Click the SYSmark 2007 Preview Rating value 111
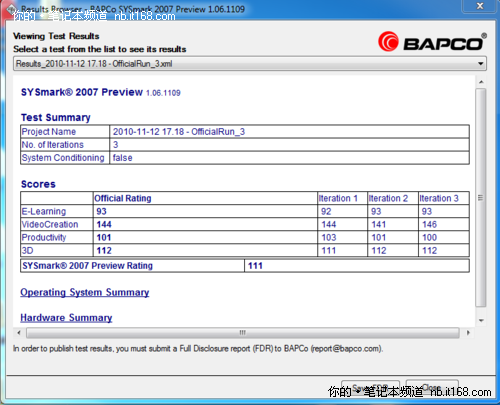The width and height of the screenshot is (500, 405). coord(255,266)
